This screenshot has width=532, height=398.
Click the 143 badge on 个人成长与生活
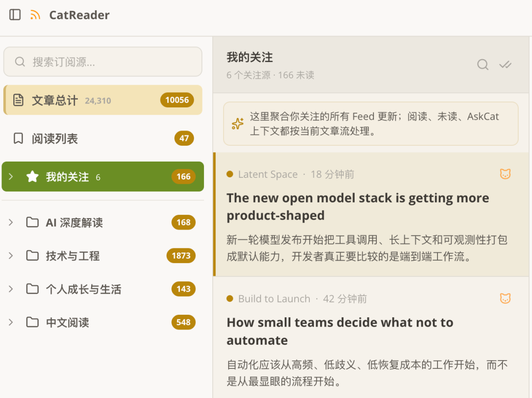pos(184,289)
